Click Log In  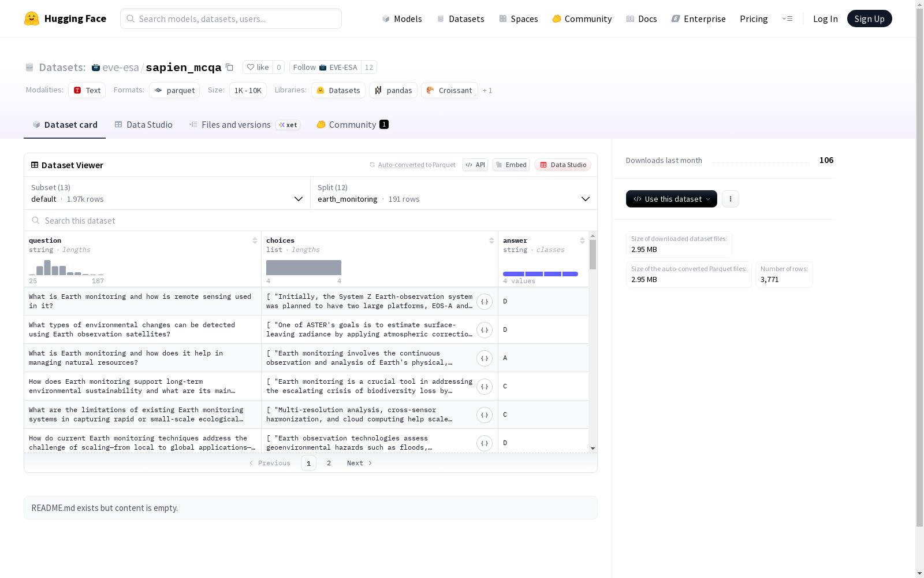click(825, 18)
